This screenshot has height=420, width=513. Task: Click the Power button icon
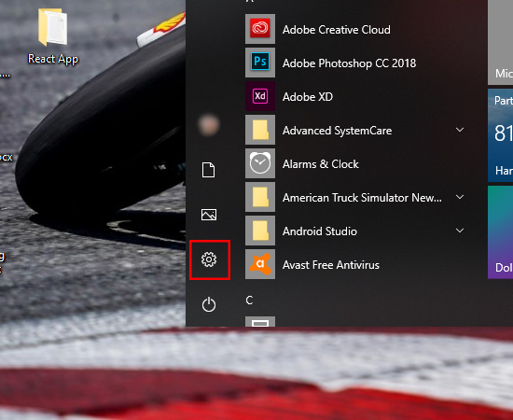click(209, 304)
